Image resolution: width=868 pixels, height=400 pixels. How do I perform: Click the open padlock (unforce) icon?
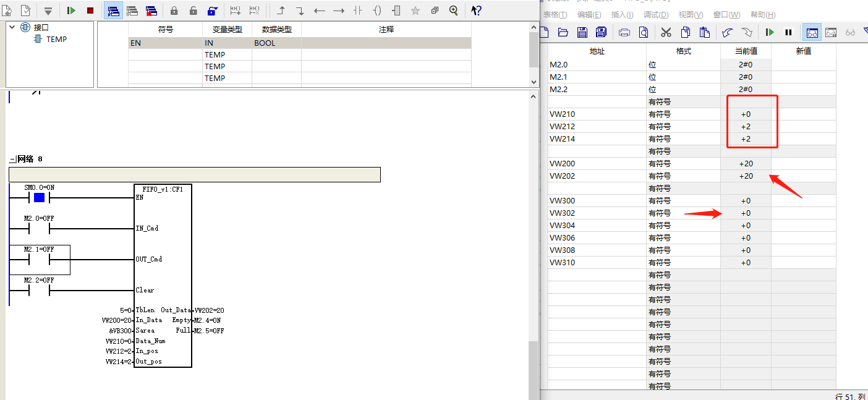[x=193, y=11]
